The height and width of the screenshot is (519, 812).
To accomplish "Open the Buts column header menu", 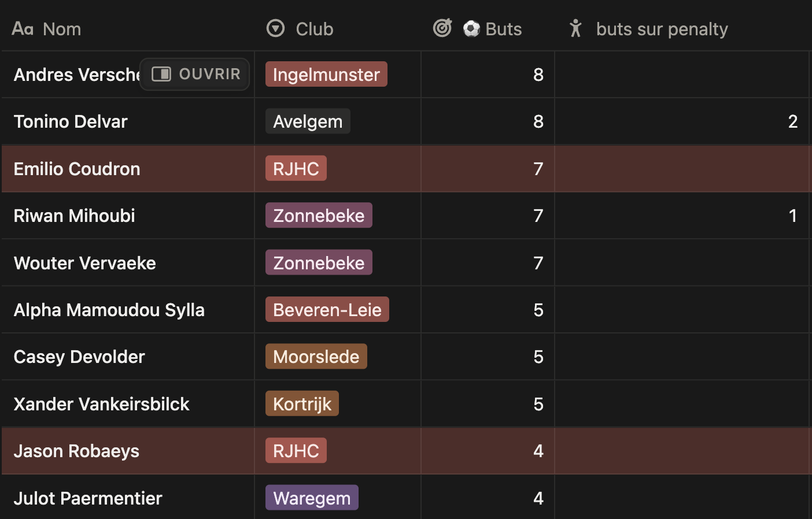I will [x=503, y=29].
